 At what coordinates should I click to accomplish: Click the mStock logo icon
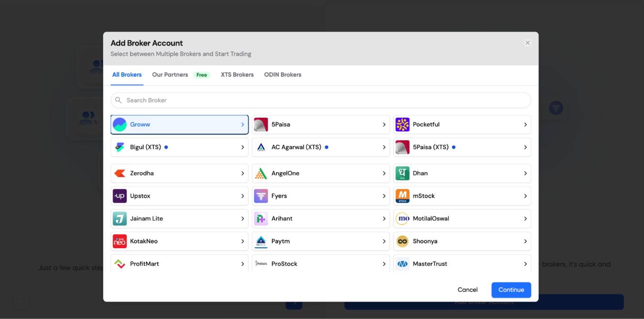tap(402, 196)
